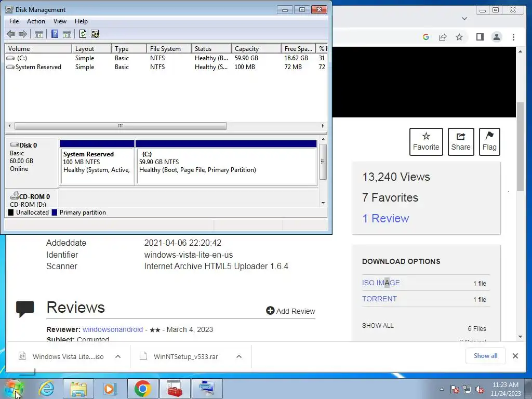This screenshot has width=532, height=399.
Task: Click the muted volume tray icon
Action: pos(480,389)
